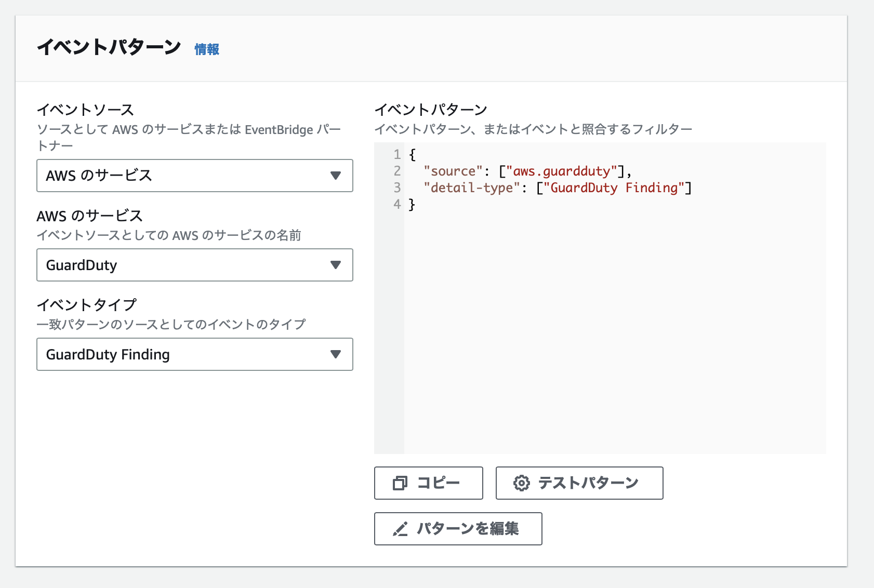The image size is (874, 588).
Task: Click line number 1 in the editor gutter
Action: pyautogui.click(x=397, y=154)
